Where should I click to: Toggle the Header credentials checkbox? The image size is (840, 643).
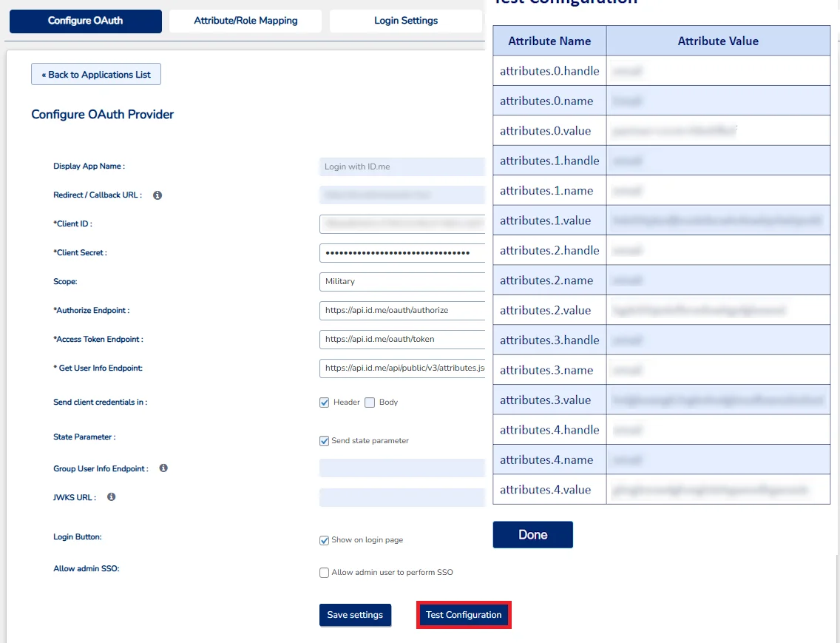click(x=324, y=403)
